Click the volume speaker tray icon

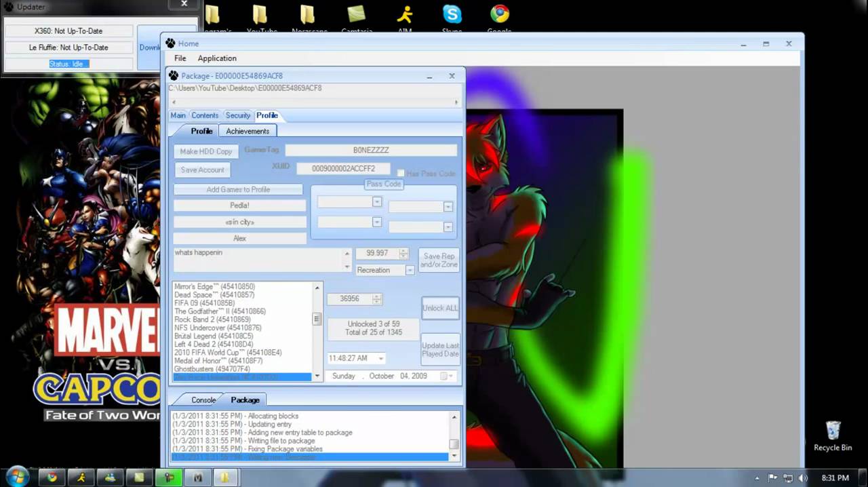point(804,478)
